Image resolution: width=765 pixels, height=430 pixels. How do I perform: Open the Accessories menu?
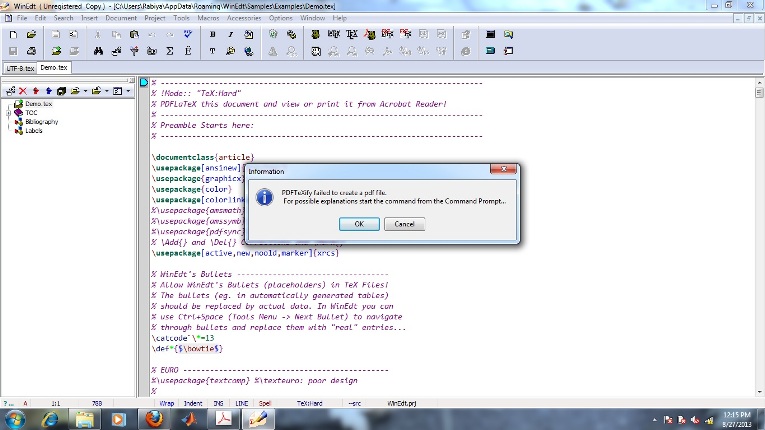[x=244, y=18]
